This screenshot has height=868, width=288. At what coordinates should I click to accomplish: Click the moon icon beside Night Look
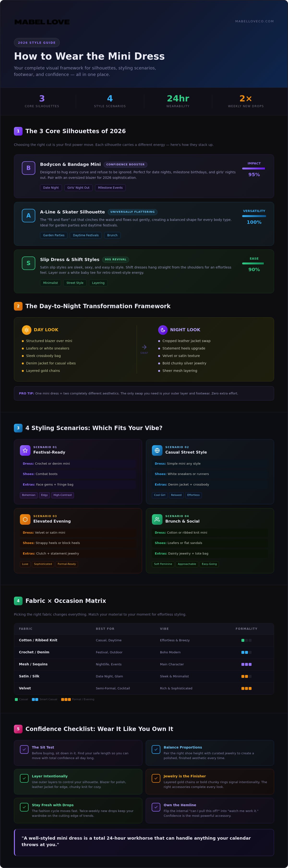coord(163,330)
